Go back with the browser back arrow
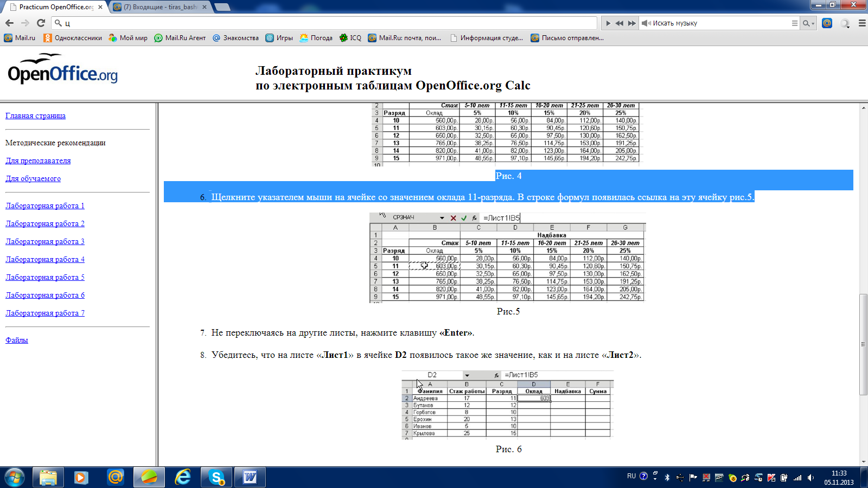Screen dimensions: 868x488 (x=9, y=23)
